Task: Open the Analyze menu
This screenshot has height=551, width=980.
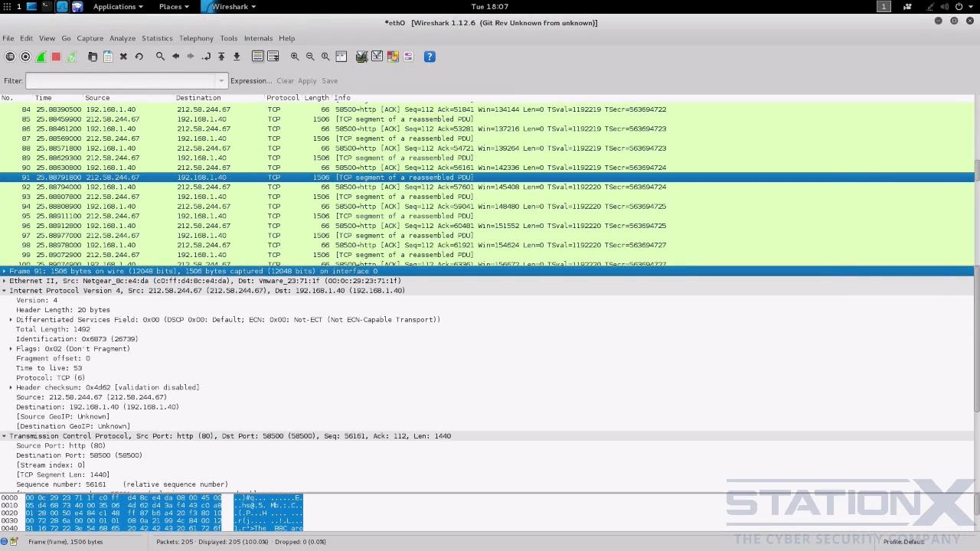Action: click(x=122, y=38)
